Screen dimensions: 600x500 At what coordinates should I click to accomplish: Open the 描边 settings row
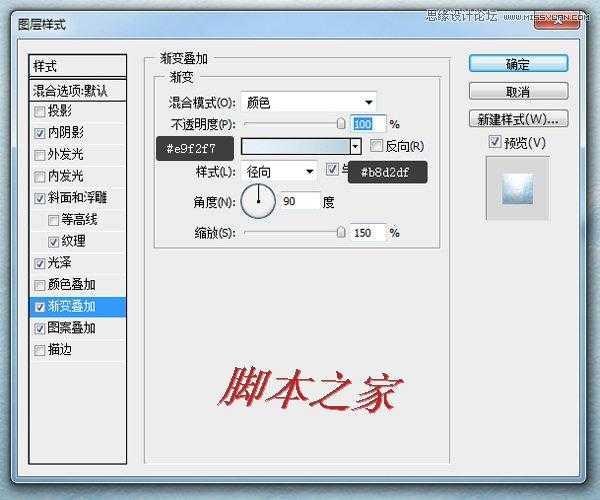[x=77, y=350]
